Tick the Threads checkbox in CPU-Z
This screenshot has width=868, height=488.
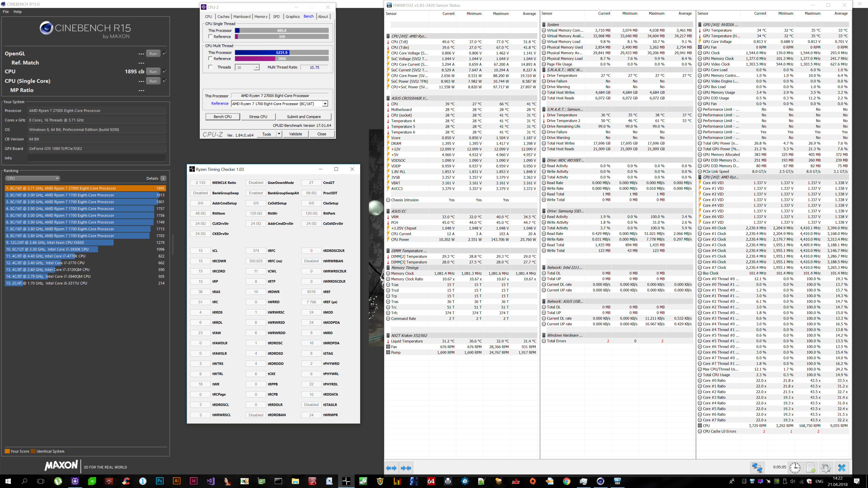210,67
